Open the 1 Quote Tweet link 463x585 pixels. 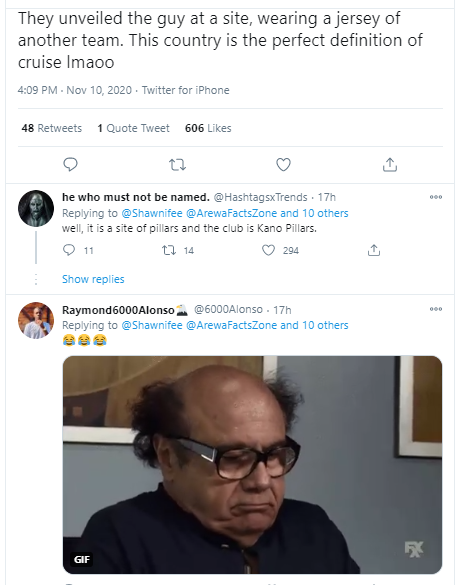click(x=134, y=128)
